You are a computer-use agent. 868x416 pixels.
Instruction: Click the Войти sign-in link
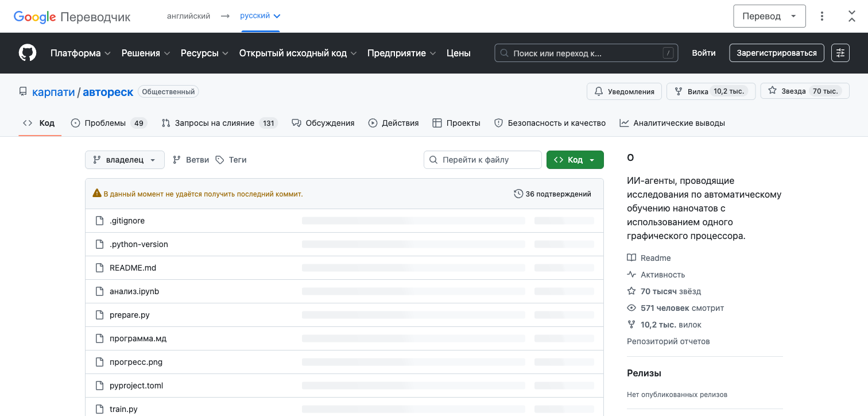pyautogui.click(x=704, y=53)
